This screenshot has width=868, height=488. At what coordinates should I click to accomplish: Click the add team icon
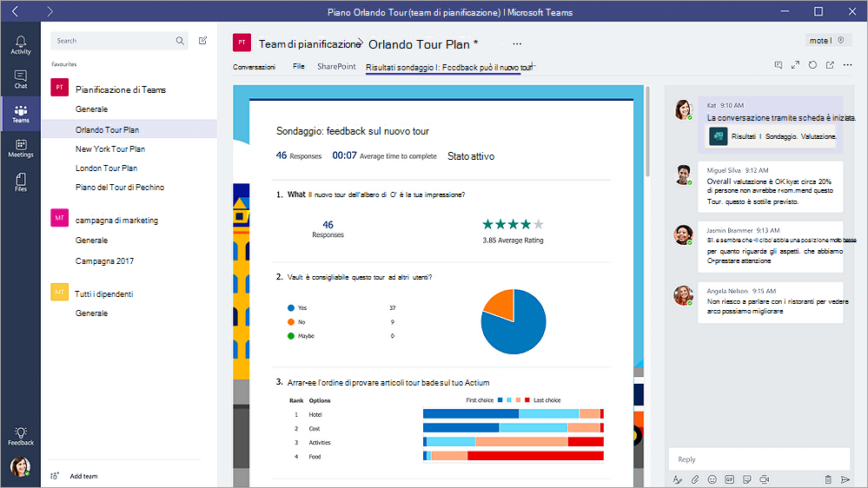(x=54, y=476)
